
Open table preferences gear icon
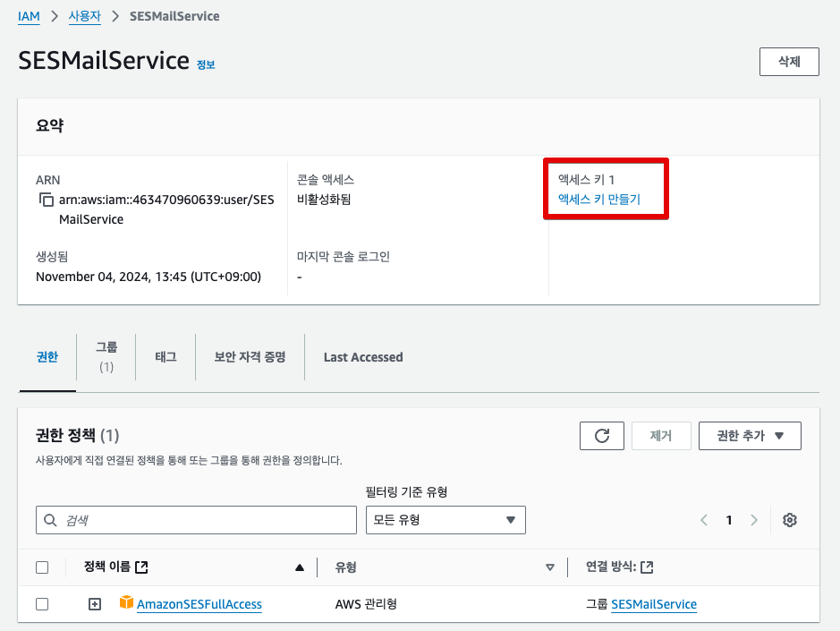tap(790, 520)
